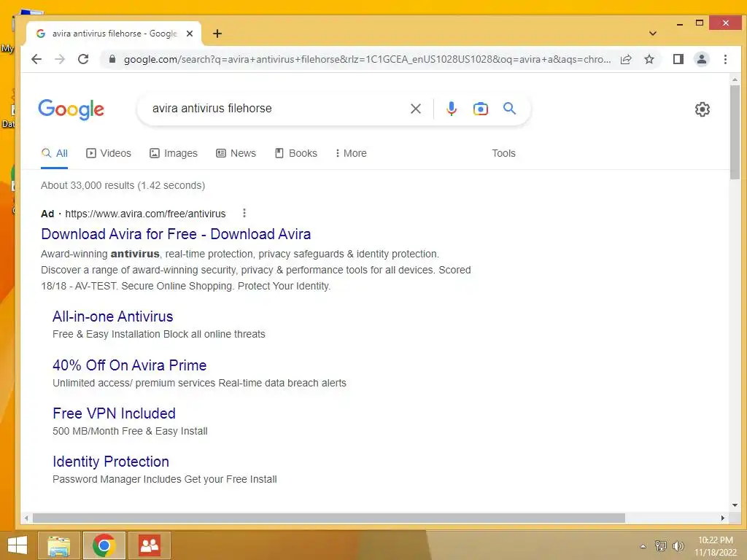
Task: Bookmark this page with the star
Action: tap(649, 59)
